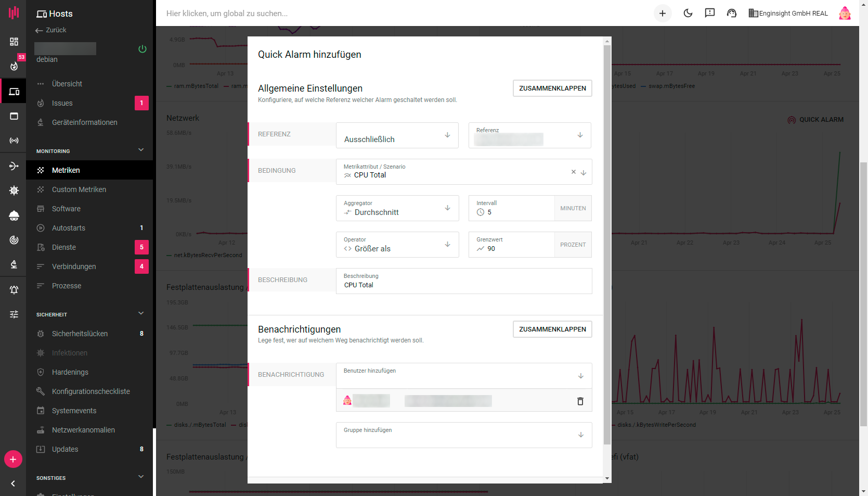The width and height of the screenshot is (868, 496).
Task: Open the support headset icon
Action: [732, 14]
